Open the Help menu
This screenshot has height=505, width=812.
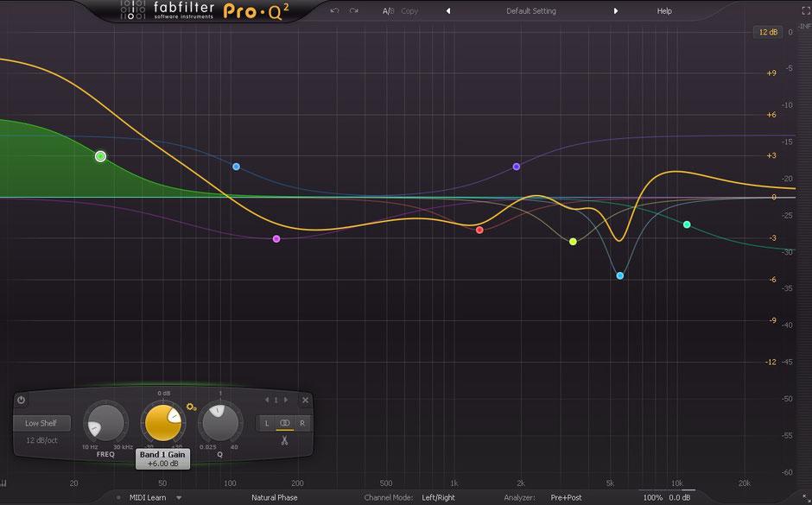[663, 10]
